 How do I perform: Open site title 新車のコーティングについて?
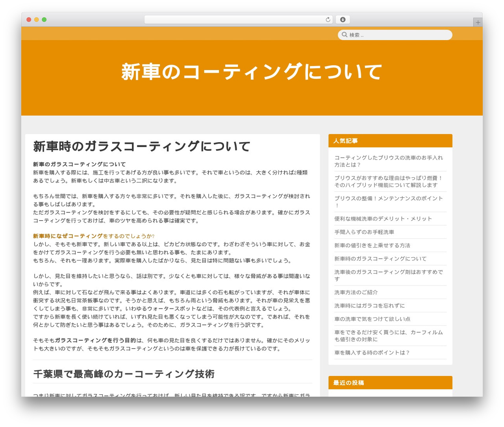point(252,72)
